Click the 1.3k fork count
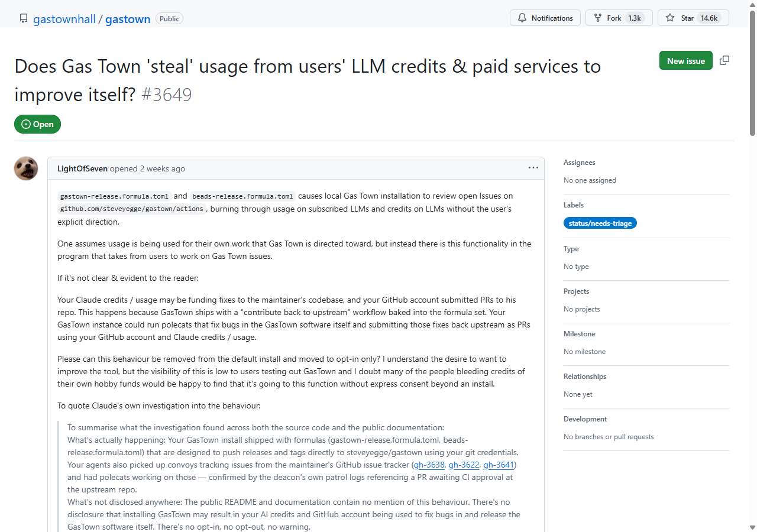 click(635, 18)
